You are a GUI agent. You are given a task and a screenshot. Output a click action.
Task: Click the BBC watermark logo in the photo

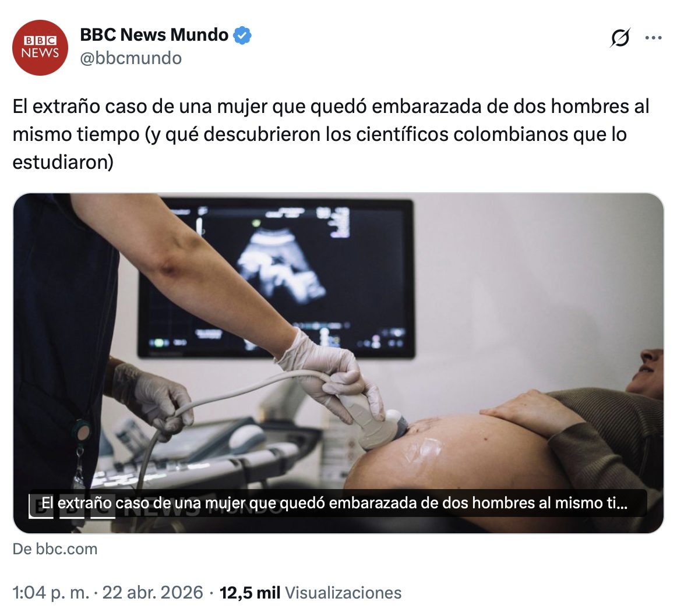click(72, 507)
